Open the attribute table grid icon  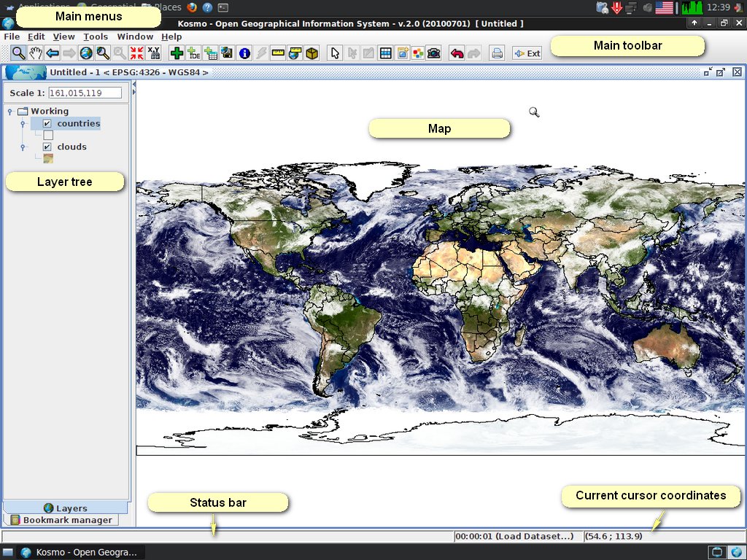(385, 52)
